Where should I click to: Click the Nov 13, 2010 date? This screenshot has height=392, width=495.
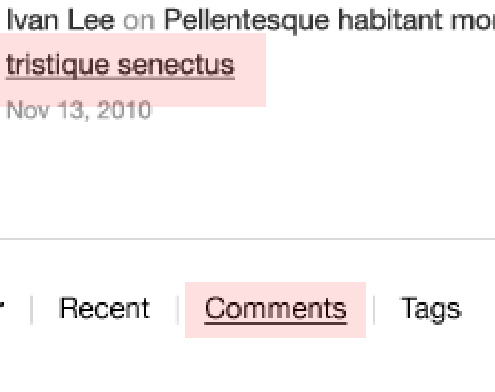click(79, 110)
